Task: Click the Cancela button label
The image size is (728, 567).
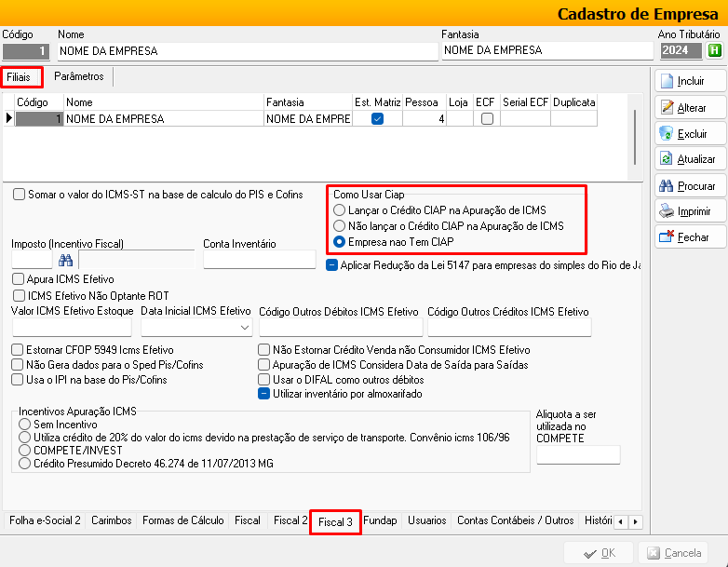Action: pyautogui.click(x=682, y=554)
